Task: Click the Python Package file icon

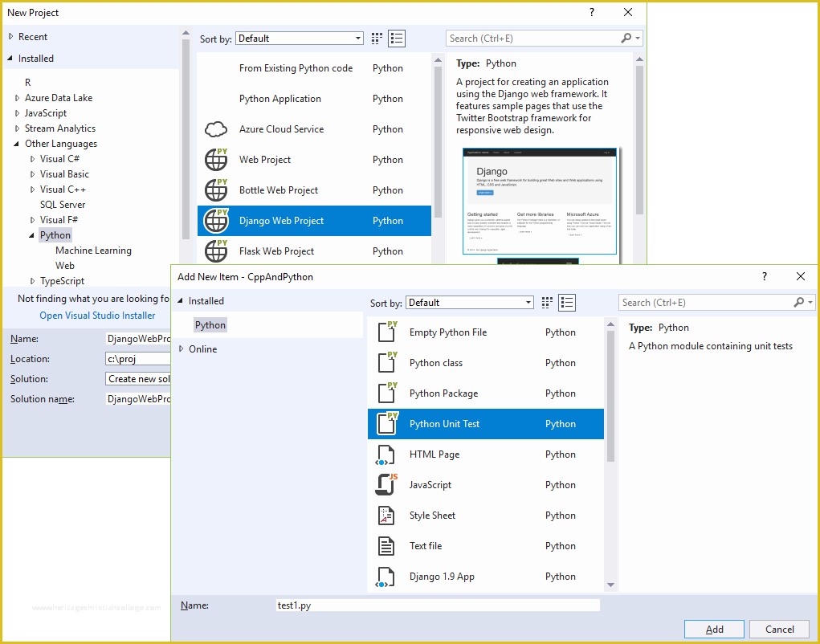Action: click(388, 393)
